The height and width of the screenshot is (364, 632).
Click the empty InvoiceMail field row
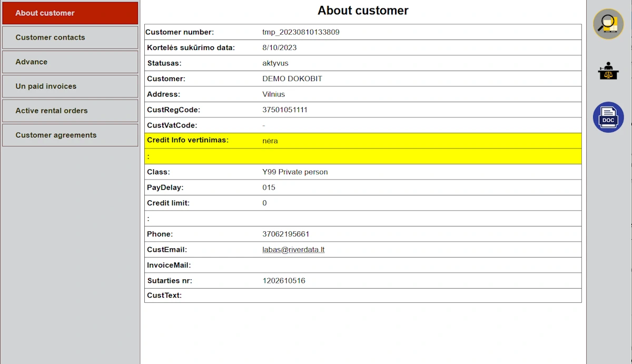(363, 265)
